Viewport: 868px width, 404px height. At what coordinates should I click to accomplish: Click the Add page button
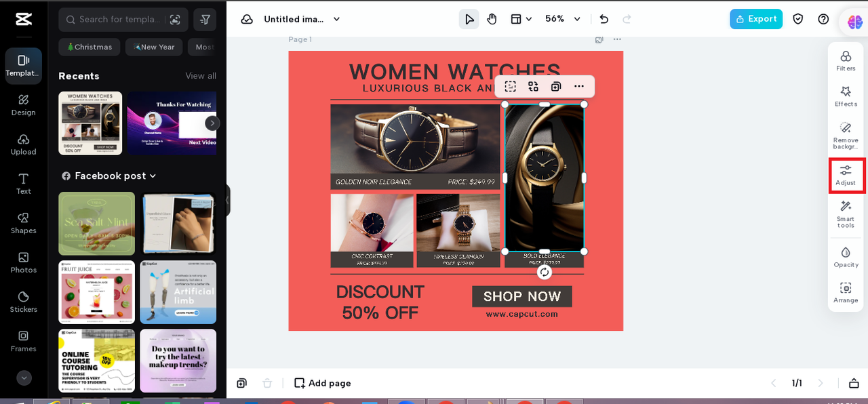point(323,383)
